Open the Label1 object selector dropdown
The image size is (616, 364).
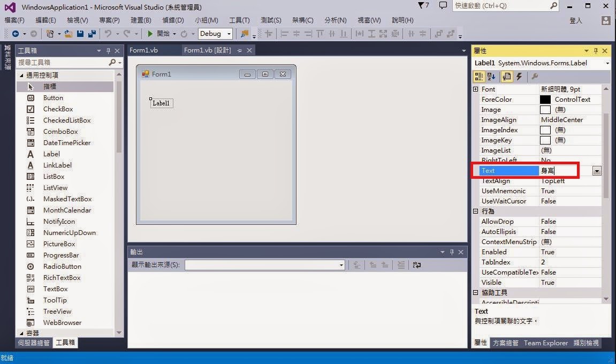pyautogui.click(x=607, y=63)
